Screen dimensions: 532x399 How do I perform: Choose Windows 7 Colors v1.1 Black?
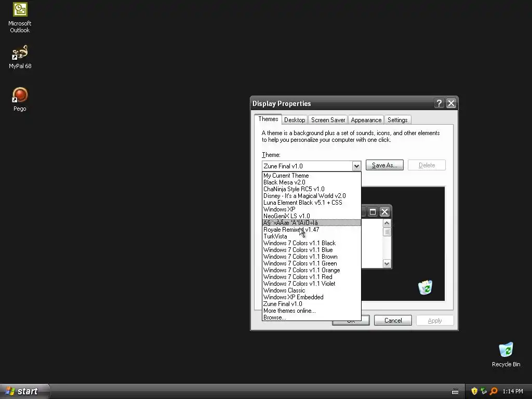312,243
